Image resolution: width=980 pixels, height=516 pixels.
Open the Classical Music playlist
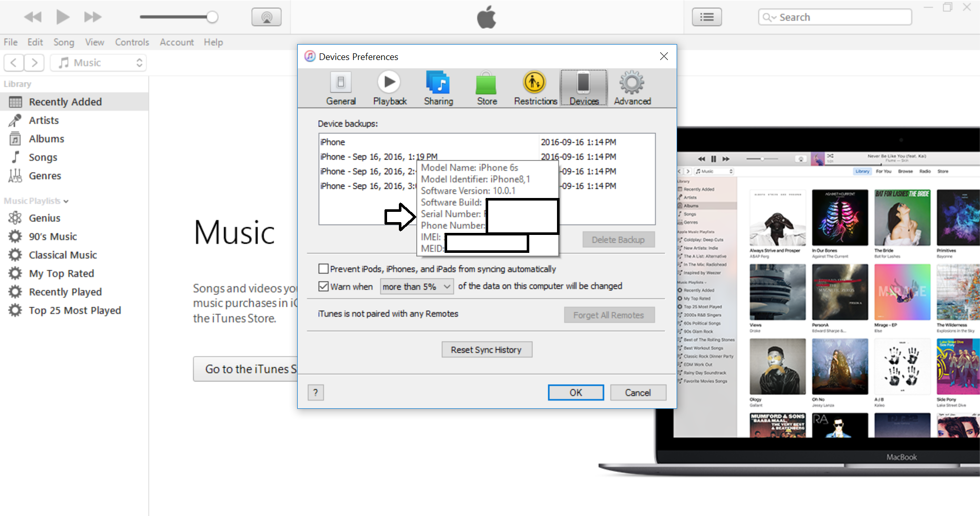click(74, 255)
